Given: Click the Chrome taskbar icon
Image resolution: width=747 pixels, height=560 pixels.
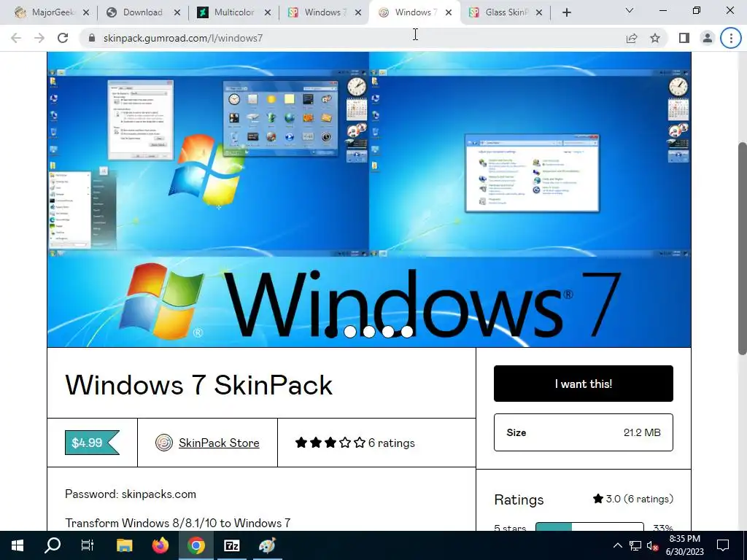Looking at the screenshot, I should [196, 545].
